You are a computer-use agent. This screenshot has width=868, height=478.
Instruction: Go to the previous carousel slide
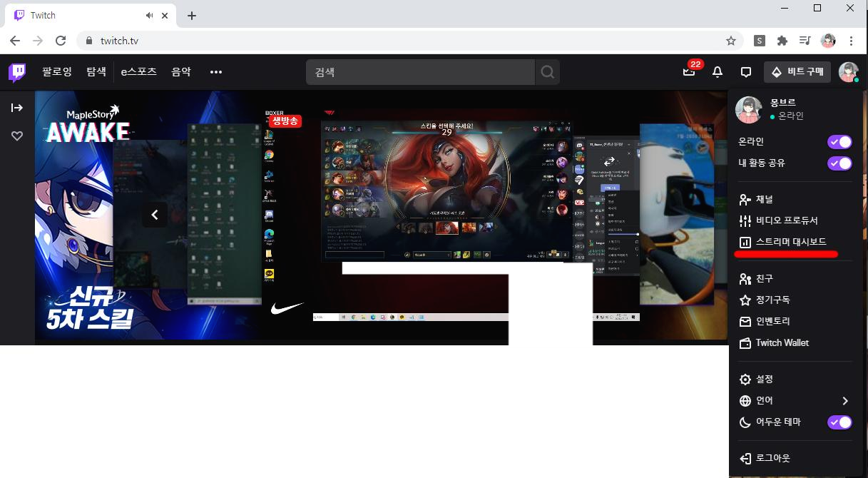tap(154, 215)
